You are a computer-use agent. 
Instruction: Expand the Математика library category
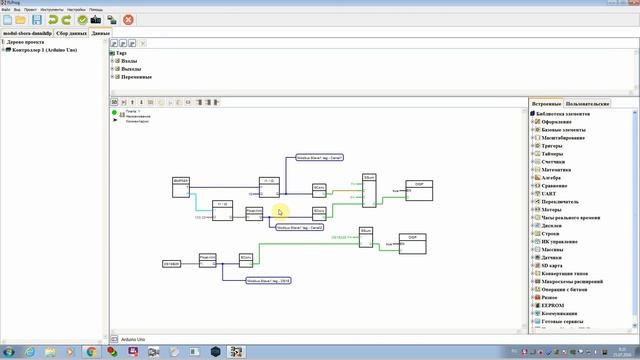coord(532,170)
